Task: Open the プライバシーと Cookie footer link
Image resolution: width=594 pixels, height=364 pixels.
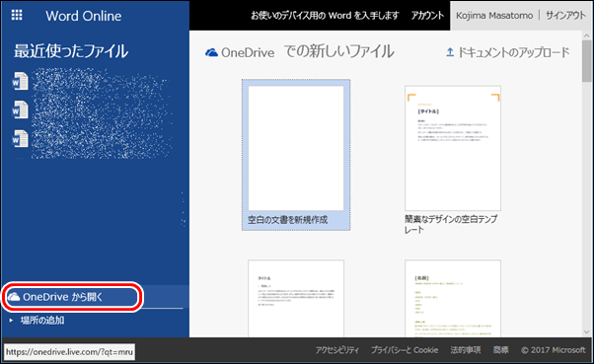Action: point(405,350)
